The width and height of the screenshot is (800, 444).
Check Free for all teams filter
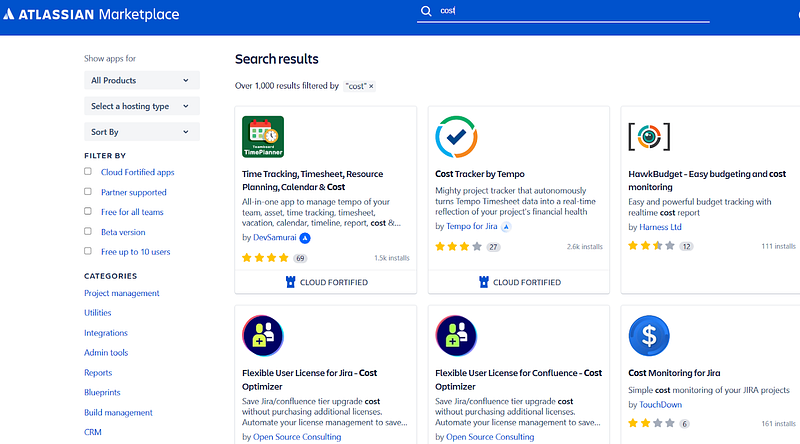click(x=88, y=211)
